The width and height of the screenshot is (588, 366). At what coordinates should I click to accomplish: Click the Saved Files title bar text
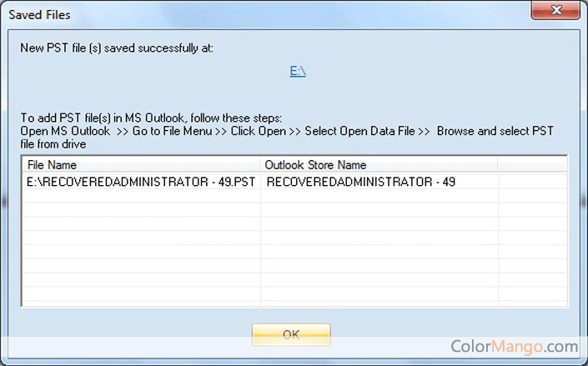pyautogui.click(x=40, y=15)
